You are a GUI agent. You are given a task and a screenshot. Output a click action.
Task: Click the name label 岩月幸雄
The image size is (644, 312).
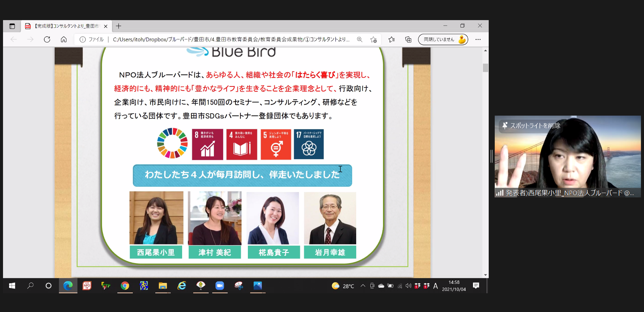(x=330, y=252)
